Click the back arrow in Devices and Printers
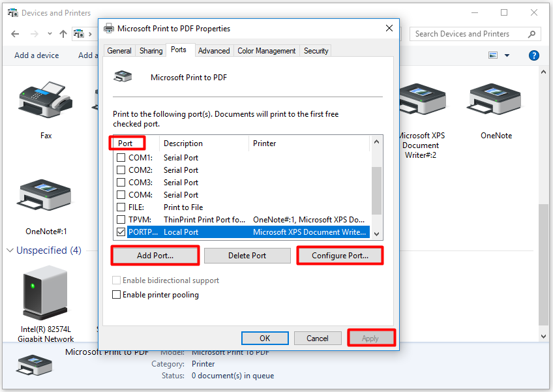553x392 pixels. click(15, 34)
